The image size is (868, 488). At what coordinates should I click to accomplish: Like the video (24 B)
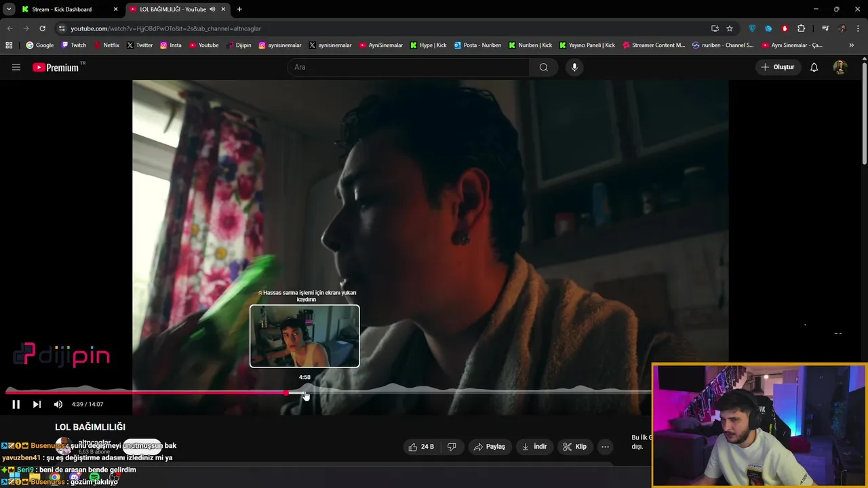(420, 447)
